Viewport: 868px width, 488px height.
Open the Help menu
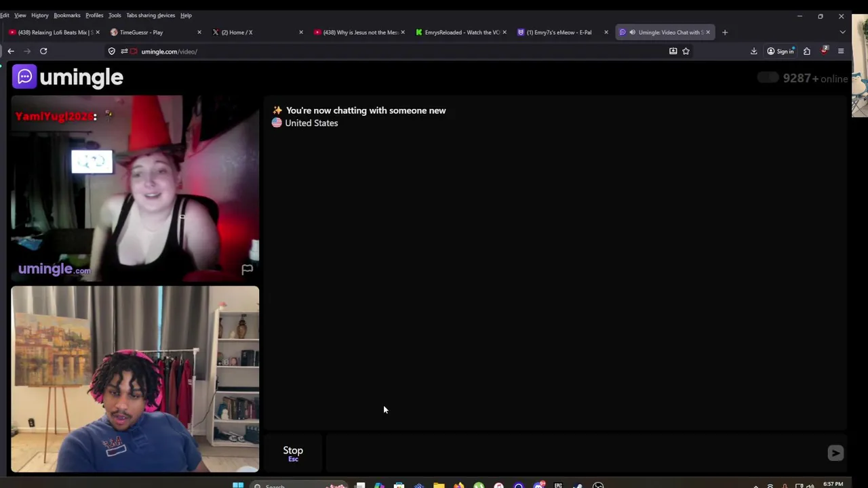[x=186, y=15]
